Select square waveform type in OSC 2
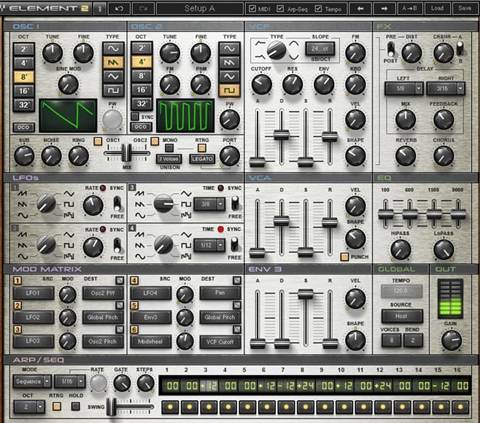Image resolution: width=480 pixels, height=423 pixels. click(229, 90)
